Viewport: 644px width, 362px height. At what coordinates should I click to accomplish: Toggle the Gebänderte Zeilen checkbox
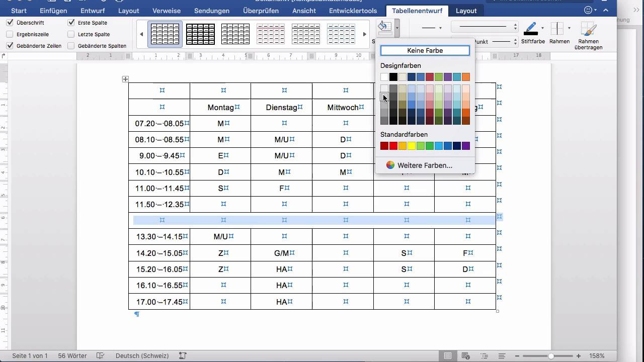coord(10,46)
